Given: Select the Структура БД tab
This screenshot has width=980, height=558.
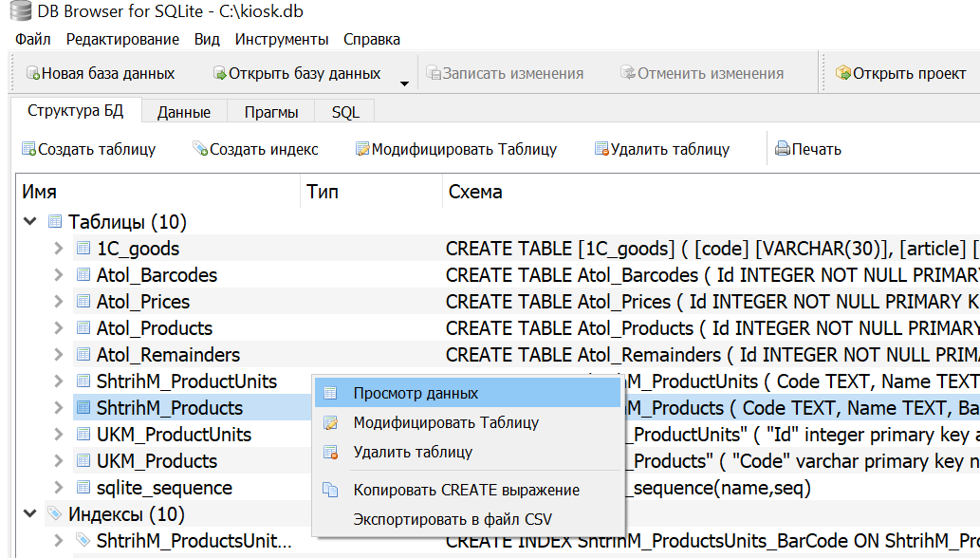Looking at the screenshot, I should coord(76,111).
